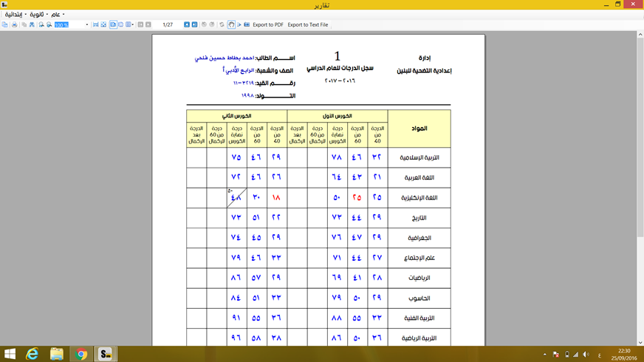Click the fit page width icon

[95, 25]
